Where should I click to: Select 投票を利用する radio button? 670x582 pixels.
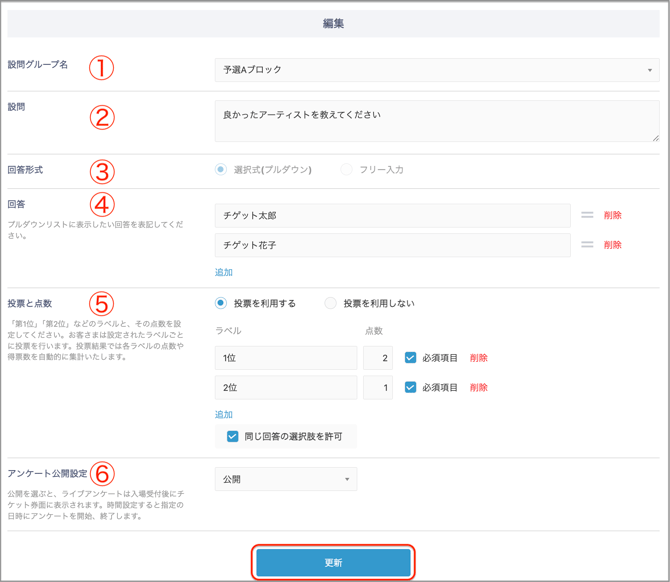click(x=221, y=303)
